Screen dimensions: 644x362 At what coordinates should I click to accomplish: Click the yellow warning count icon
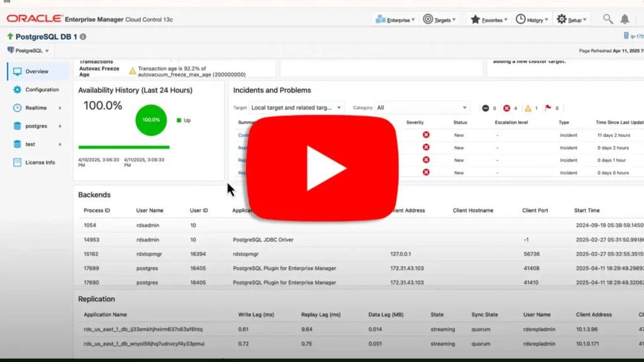point(528,108)
